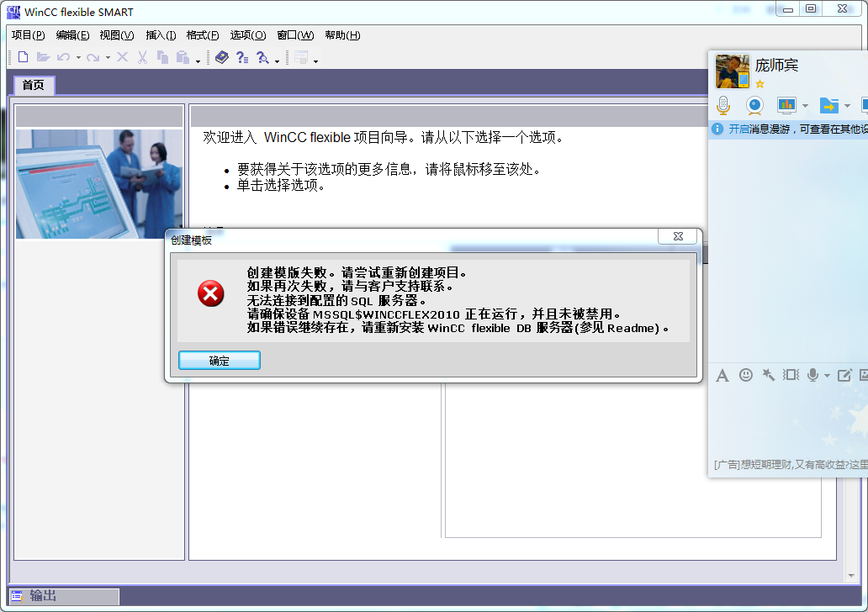The height and width of the screenshot is (612, 868).
Task: Click the red error icon in dialog
Action: click(211, 293)
